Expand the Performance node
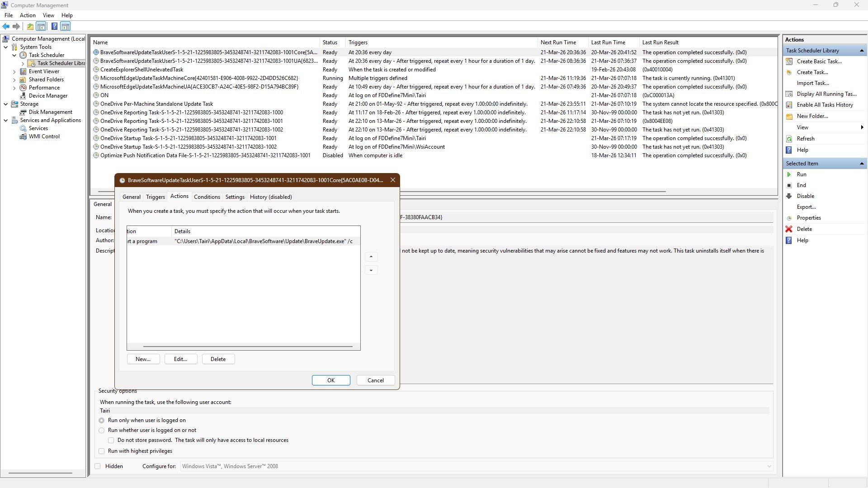This screenshot has width=868, height=488. tap(14, 88)
